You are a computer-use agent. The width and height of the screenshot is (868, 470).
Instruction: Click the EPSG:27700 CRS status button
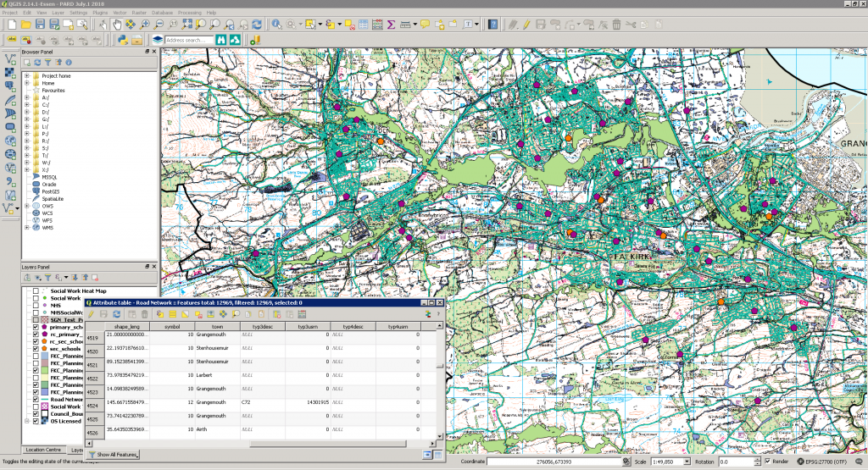821,462
